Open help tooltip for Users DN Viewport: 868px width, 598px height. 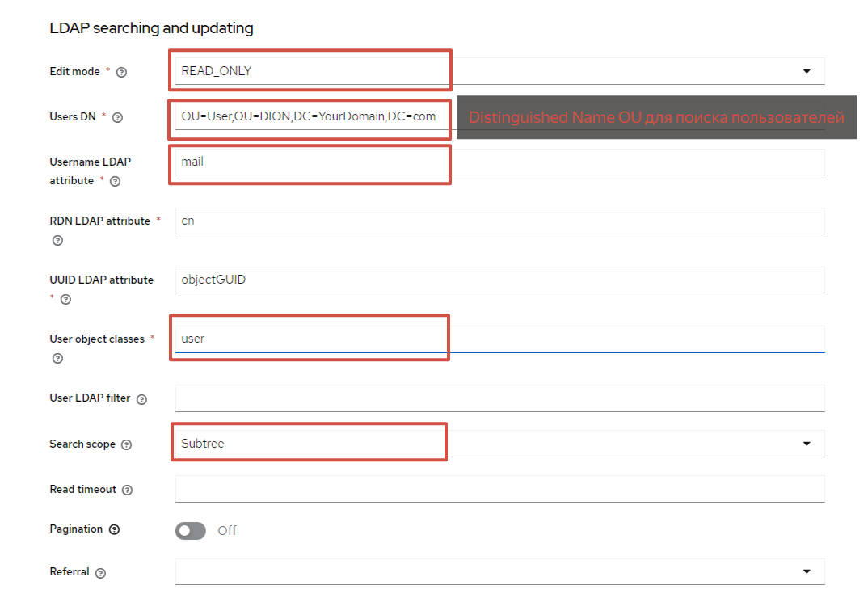117,117
